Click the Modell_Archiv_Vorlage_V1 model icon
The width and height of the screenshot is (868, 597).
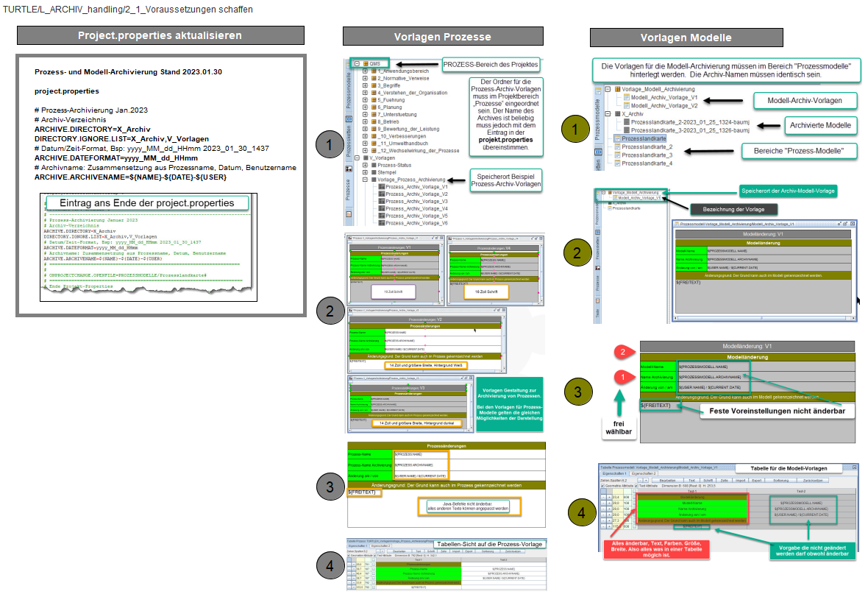pos(626,97)
